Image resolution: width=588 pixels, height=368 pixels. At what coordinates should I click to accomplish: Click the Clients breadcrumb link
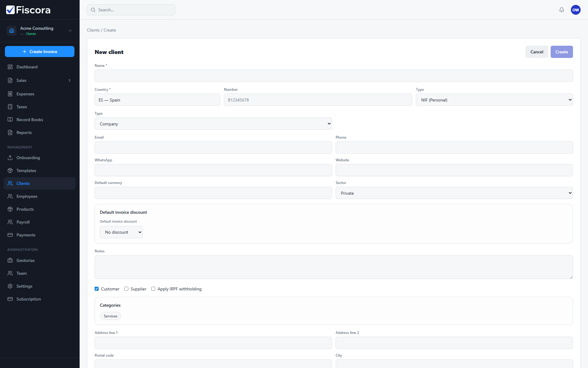pyautogui.click(x=93, y=30)
